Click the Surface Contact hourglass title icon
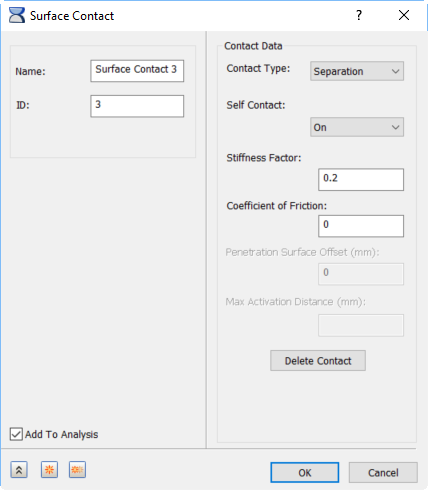The image size is (428, 490). pos(17,15)
